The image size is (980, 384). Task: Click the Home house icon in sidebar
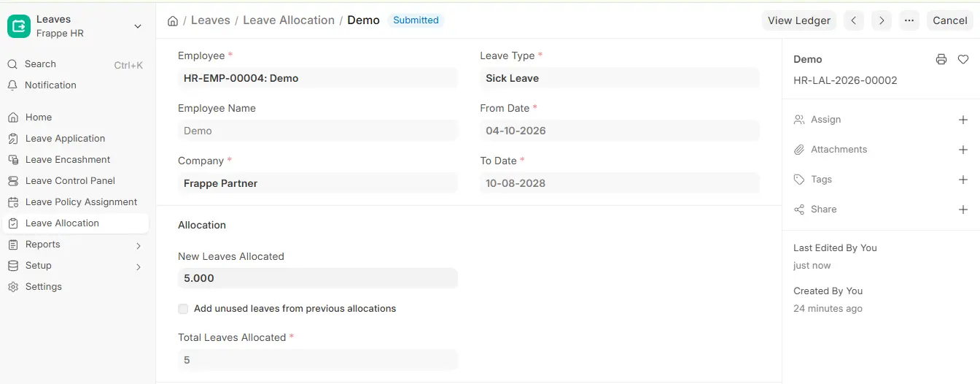pyautogui.click(x=12, y=118)
